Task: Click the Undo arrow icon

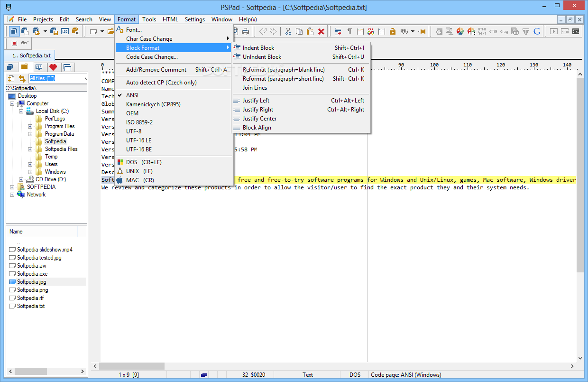Action: pyautogui.click(x=263, y=31)
